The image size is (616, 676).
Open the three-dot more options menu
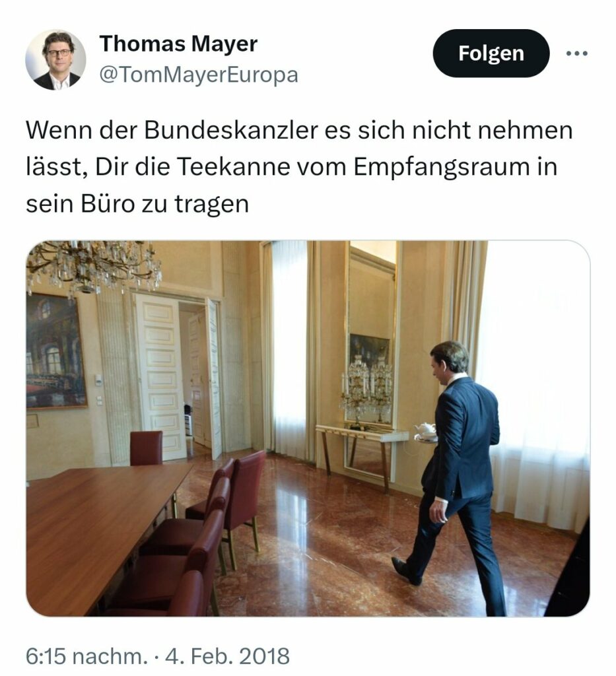point(576,53)
